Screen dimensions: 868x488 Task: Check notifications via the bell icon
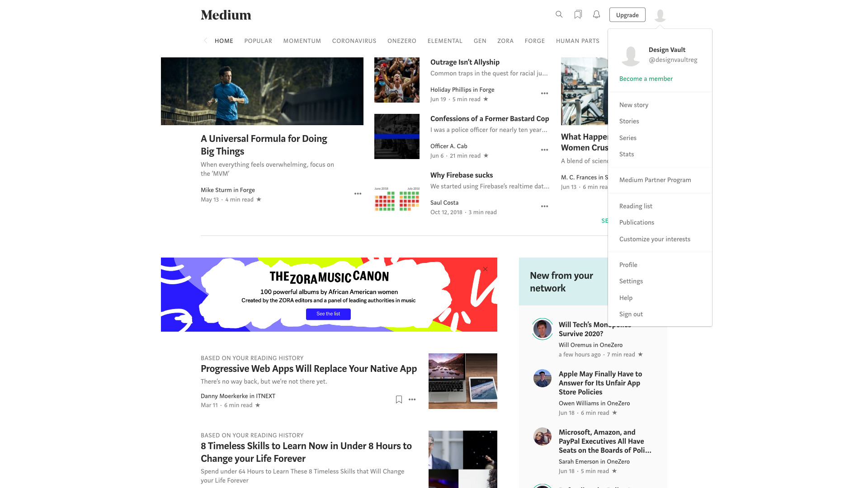point(596,14)
